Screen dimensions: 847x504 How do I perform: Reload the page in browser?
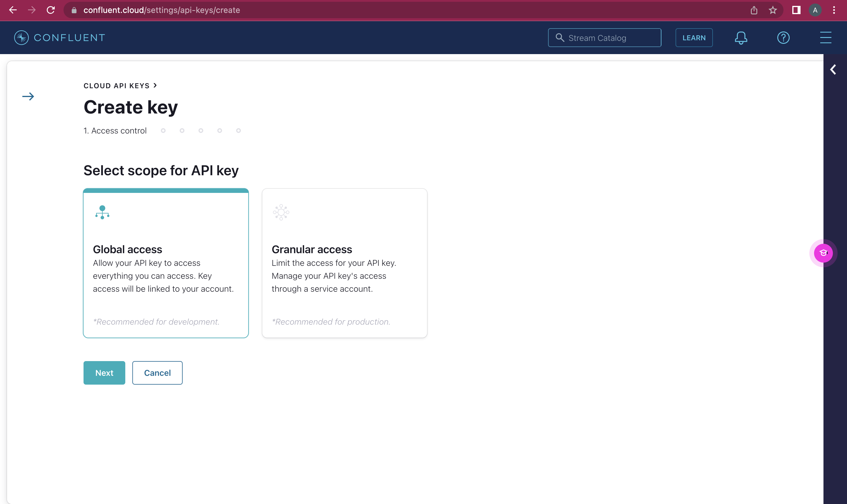point(51,10)
